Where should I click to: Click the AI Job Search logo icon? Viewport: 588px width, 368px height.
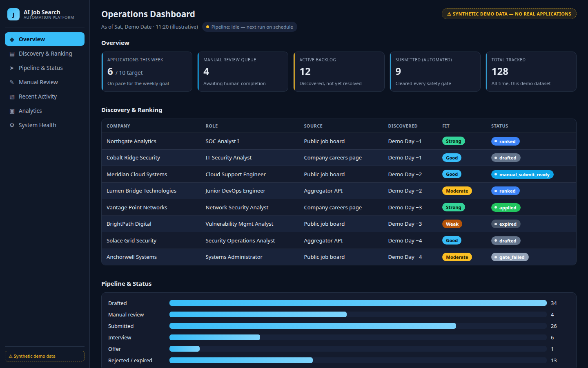pos(13,14)
